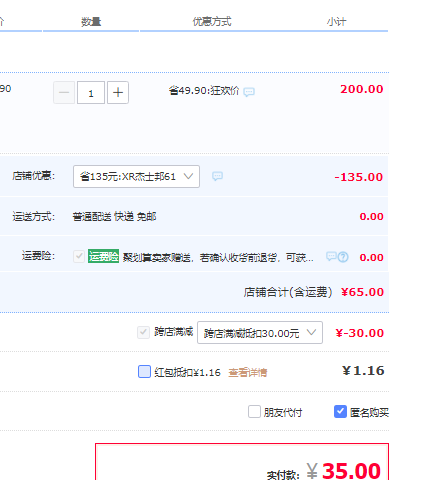
Task: Click the question mark help icon for 运费险
Action: coord(343,257)
